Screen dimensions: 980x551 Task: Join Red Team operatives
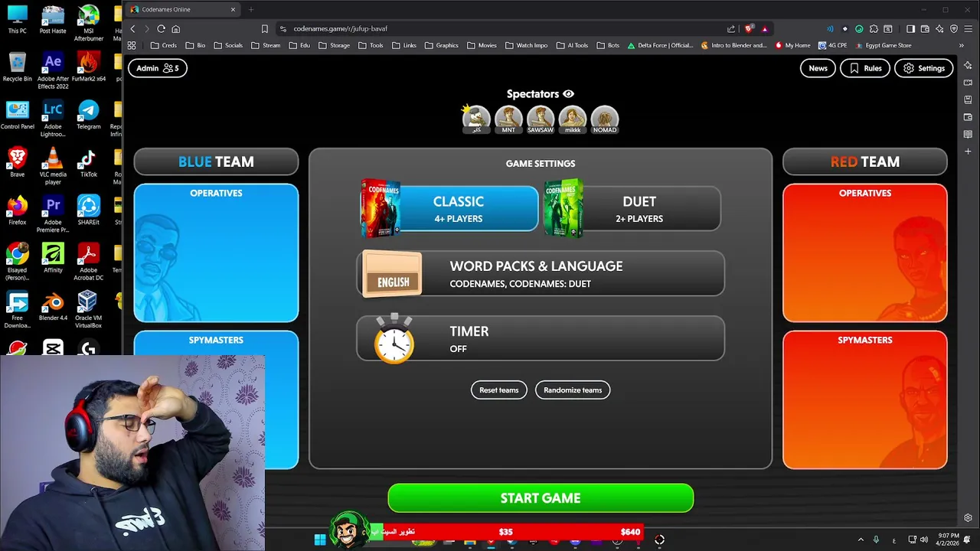[865, 253]
